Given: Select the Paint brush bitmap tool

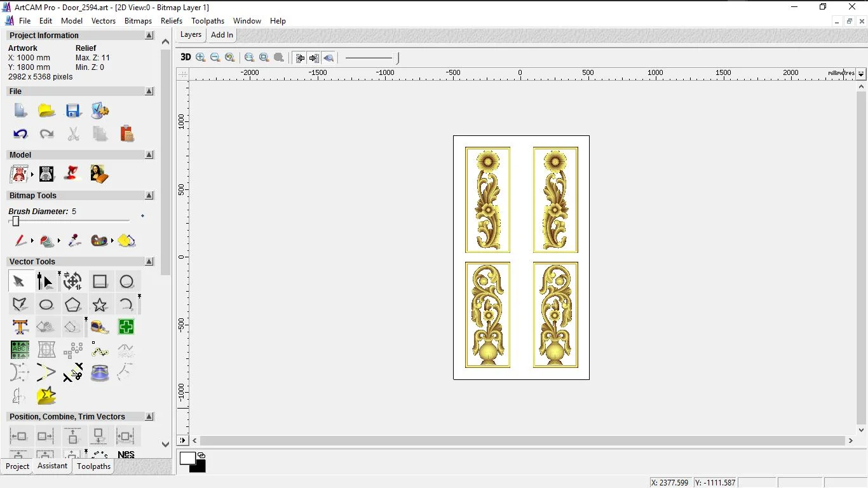Looking at the screenshot, I should pyautogui.click(x=20, y=241).
